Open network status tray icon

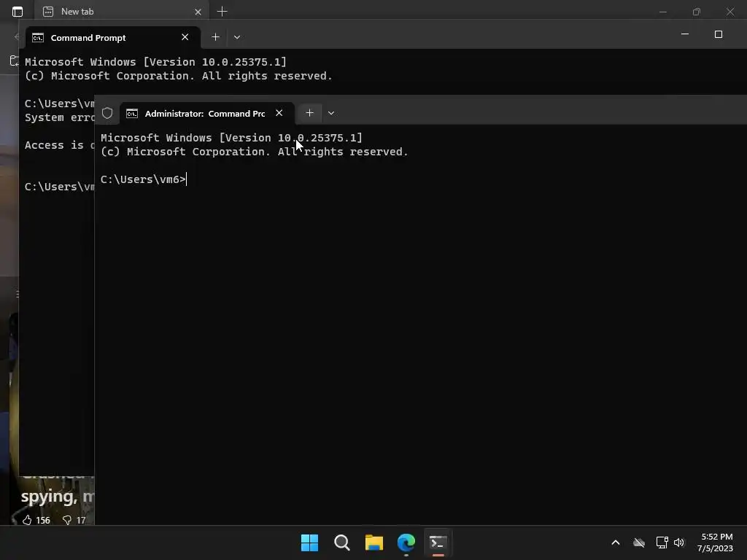(x=662, y=542)
